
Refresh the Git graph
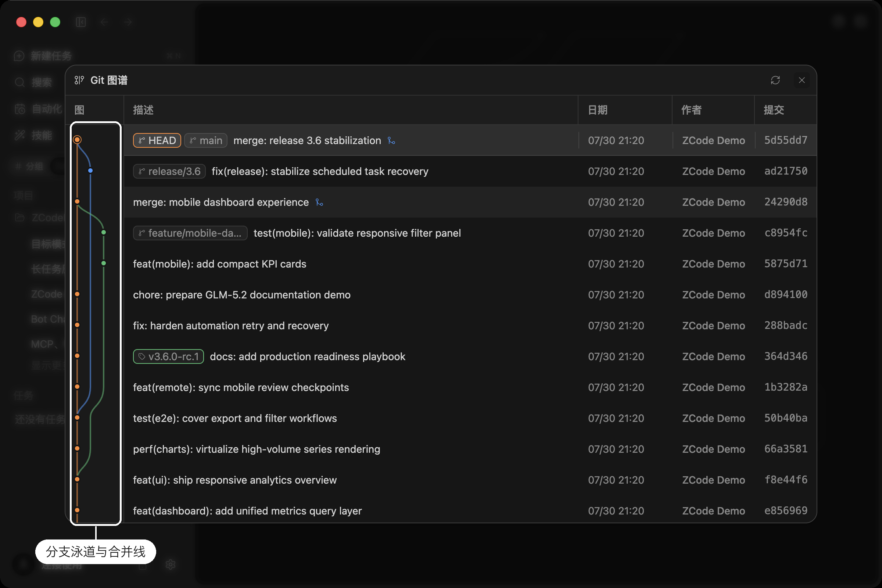click(775, 80)
